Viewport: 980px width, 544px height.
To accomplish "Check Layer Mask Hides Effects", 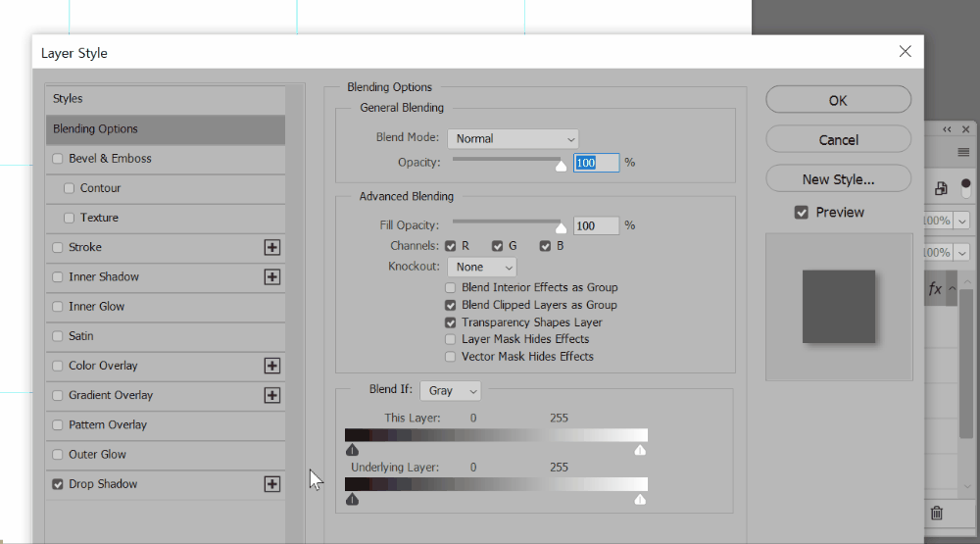I will tap(450, 339).
